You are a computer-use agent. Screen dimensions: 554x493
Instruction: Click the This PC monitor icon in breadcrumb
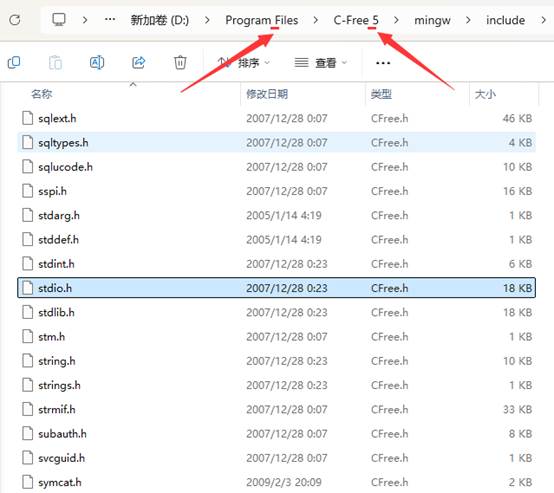(59, 19)
